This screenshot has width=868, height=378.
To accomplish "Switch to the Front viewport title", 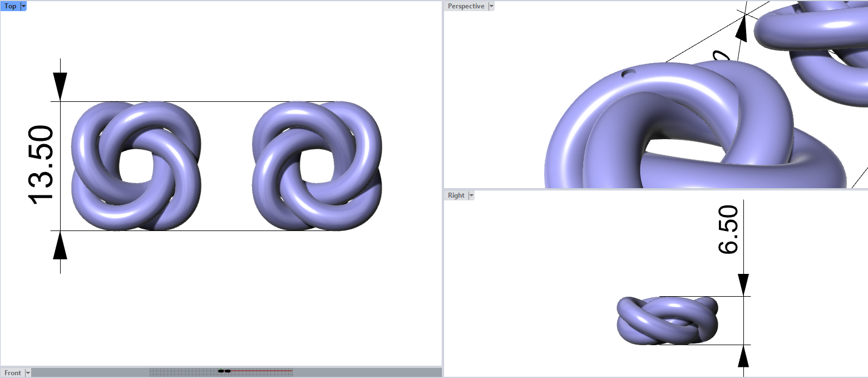I will [12, 373].
